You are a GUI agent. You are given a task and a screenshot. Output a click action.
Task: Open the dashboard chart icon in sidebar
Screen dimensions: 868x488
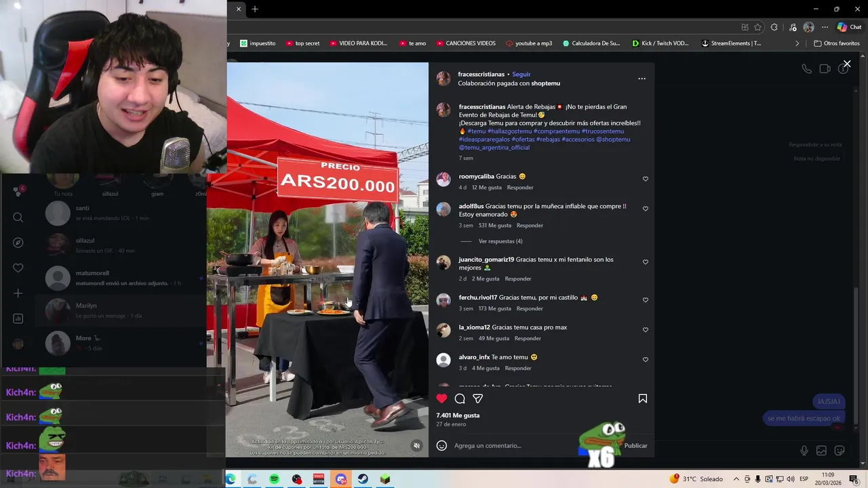18,319
